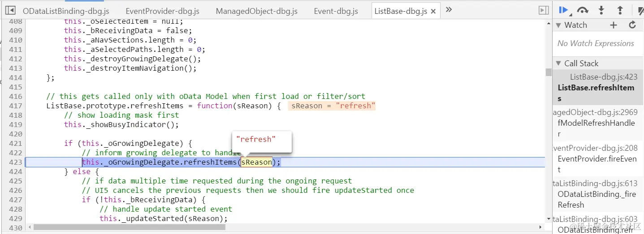Resume script execution
This screenshot has width=644, height=234.
coord(563,10)
